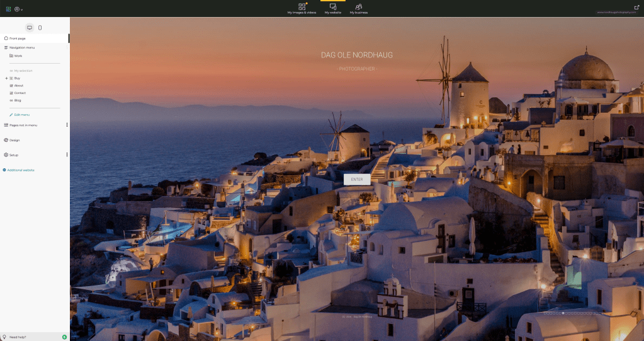
Task: Open website in new window icon
Action: tap(636, 7)
